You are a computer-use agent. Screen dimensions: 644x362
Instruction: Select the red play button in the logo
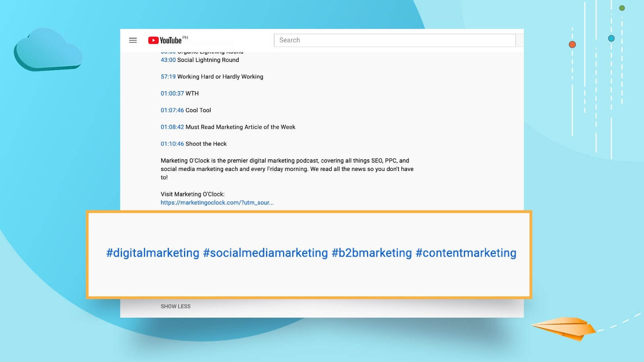click(x=153, y=40)
